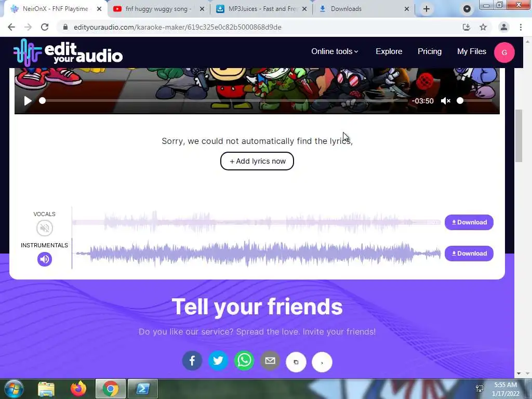Viewport: 532px width, 399px height.
Task: Unmute the video player volume
Action: click(445, 101)
